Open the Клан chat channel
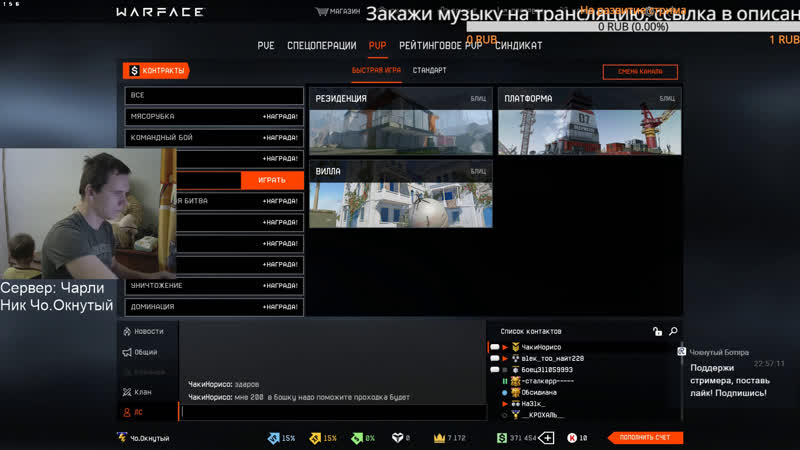The width and height of the screenshot is (800, 450). pyautogui.click(x=138, y=392)
